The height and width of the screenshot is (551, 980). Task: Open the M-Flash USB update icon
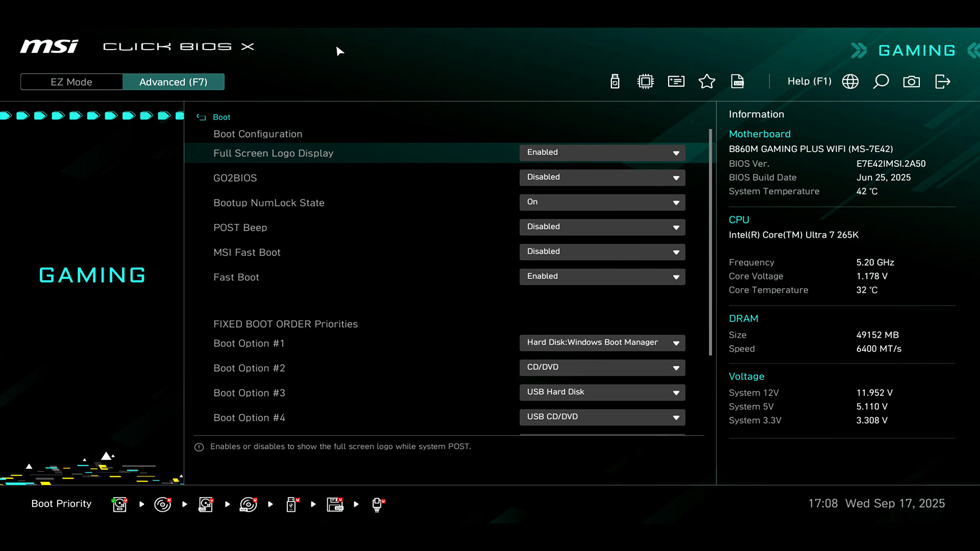pos(615,82)
